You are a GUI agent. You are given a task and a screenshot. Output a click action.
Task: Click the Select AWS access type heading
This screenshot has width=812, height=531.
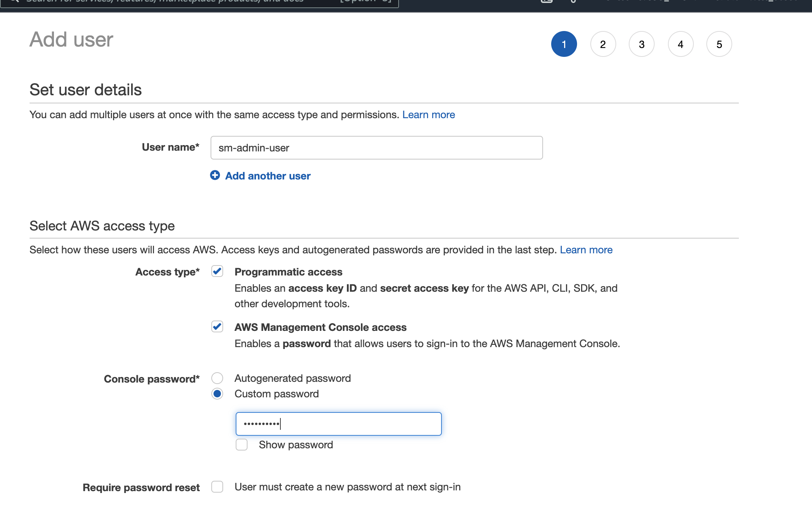102,226
